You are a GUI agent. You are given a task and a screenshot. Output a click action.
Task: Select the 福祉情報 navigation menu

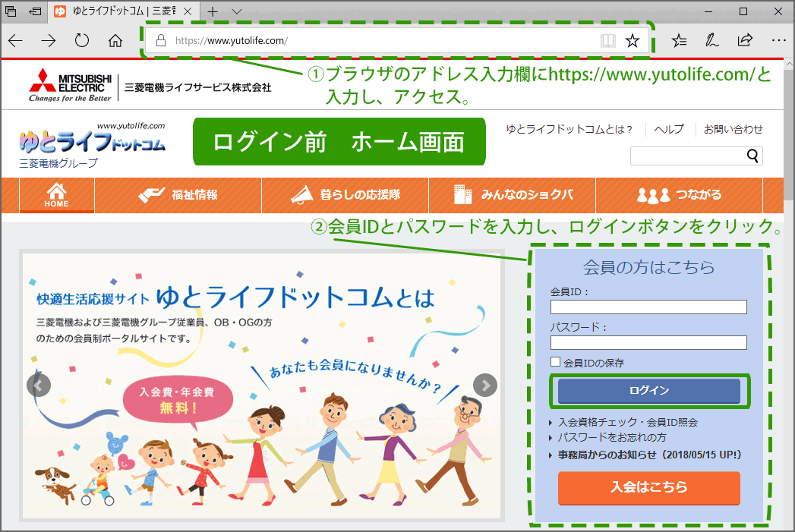pos(178,196)
